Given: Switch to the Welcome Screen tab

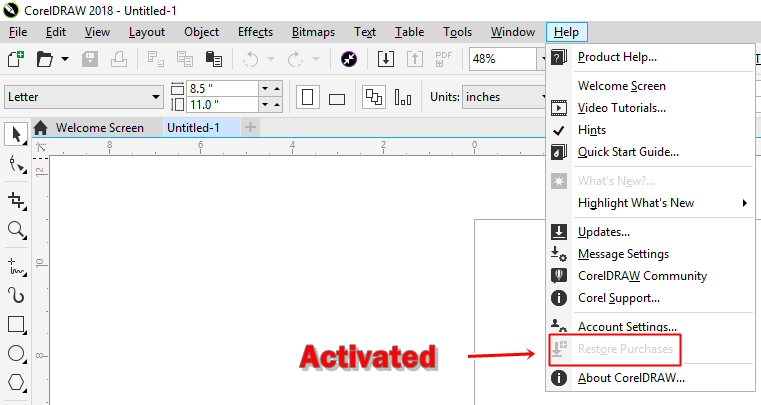Looking at the screenshot, I should click(99, 128).
